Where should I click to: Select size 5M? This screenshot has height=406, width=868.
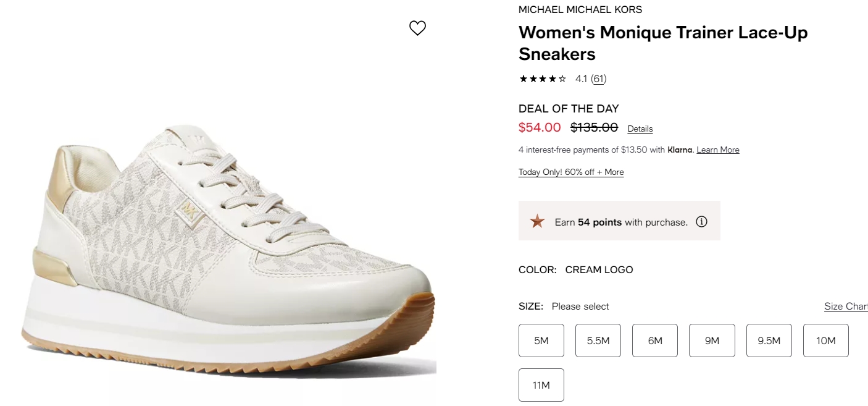541,340
